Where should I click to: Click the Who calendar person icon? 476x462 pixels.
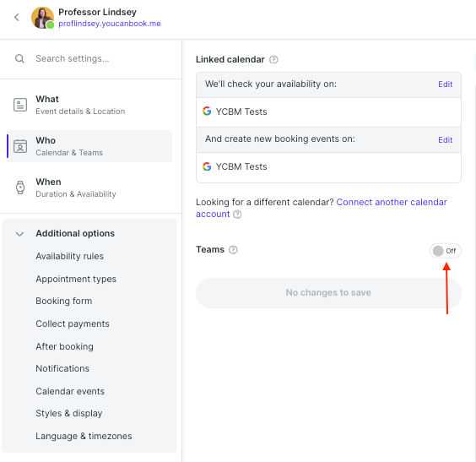20,146
